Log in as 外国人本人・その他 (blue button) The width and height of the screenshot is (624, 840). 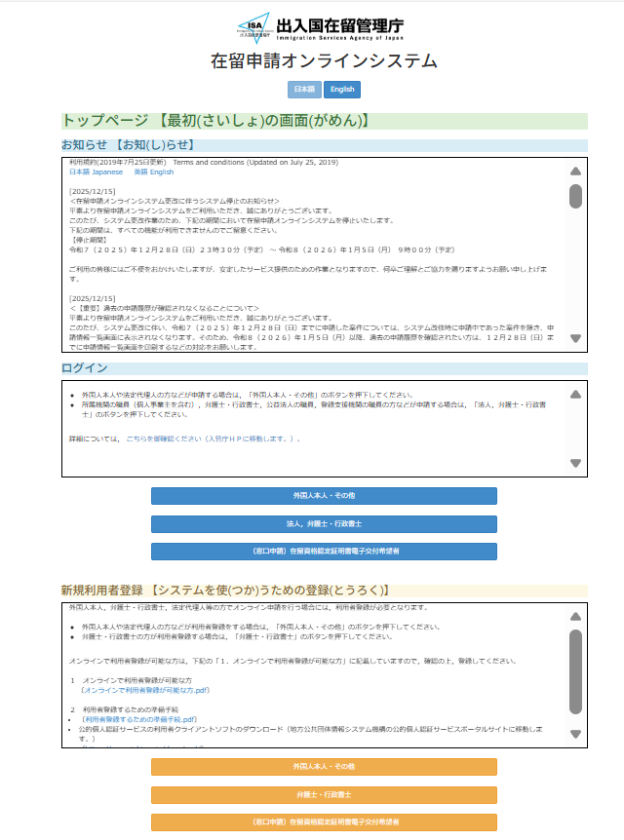(324, 496)
